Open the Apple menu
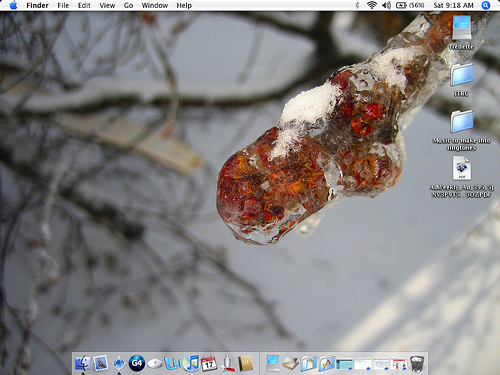 click(x=13, y=5)
